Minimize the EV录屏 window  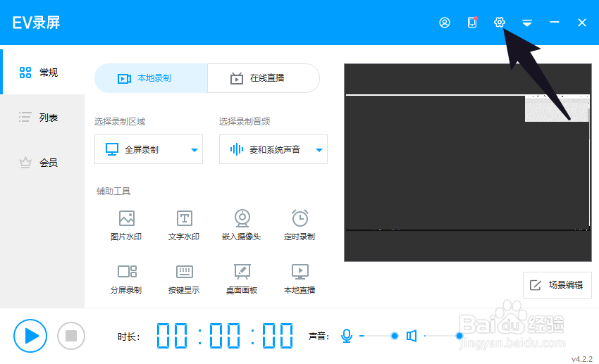tap(555, 23)
